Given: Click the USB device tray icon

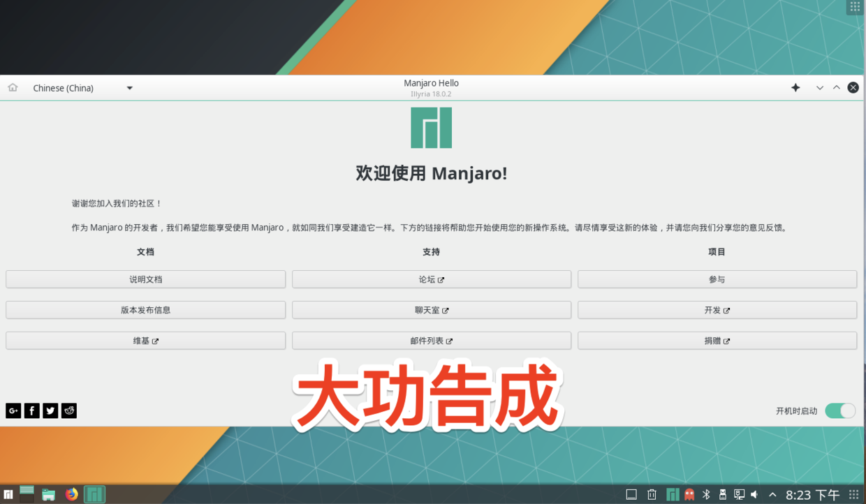Looking at the screenshot, I should tap(722, 495).
